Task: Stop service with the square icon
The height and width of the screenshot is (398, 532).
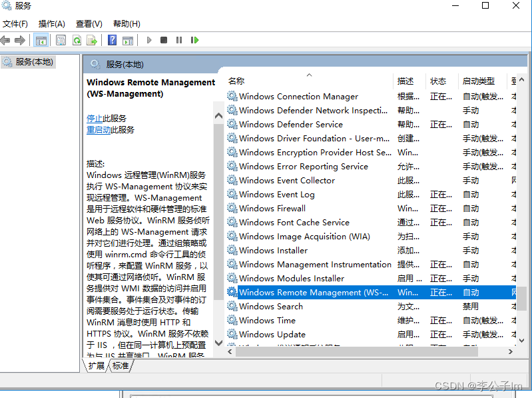Action: point(164,40)
